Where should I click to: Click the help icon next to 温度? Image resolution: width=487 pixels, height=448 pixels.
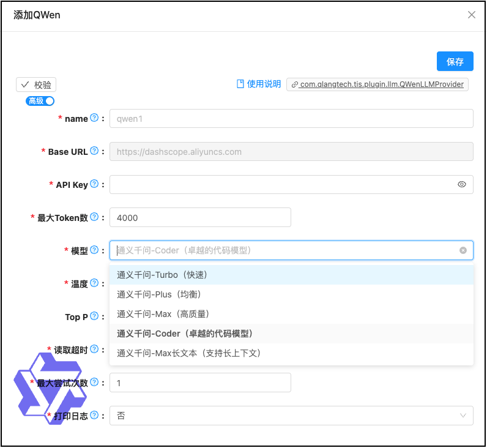[x=94, y=283]
